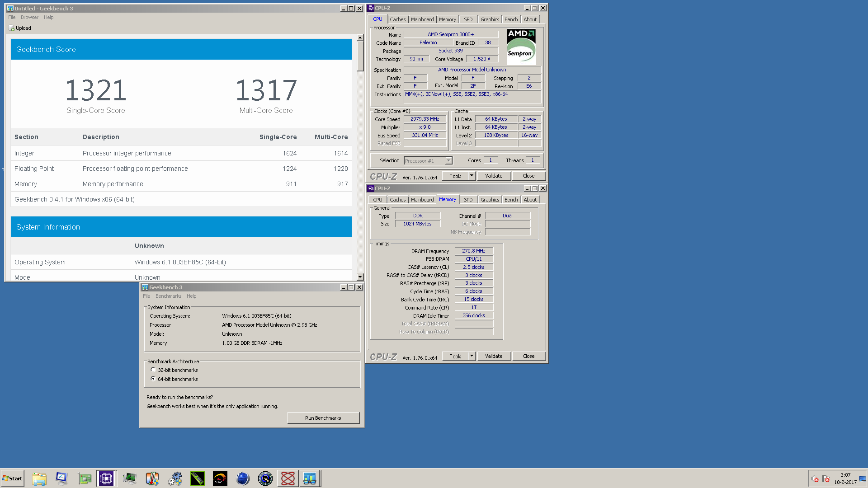
Task: Expand the Processor #1 selection combo box
Action: pos(428,161)
